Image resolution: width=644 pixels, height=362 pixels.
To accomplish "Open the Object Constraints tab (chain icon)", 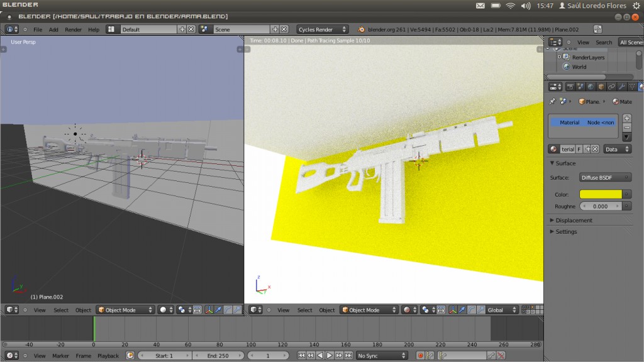I will [613, 86].
